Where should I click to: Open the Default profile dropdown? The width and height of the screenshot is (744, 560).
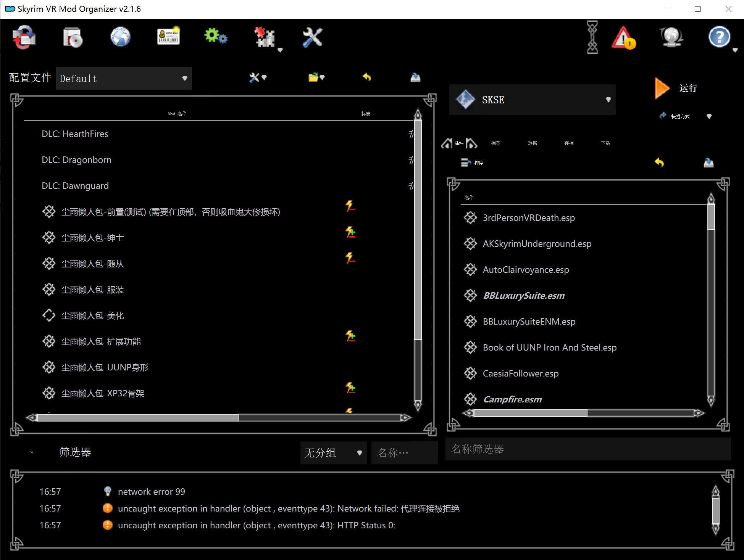click(124, 78)
